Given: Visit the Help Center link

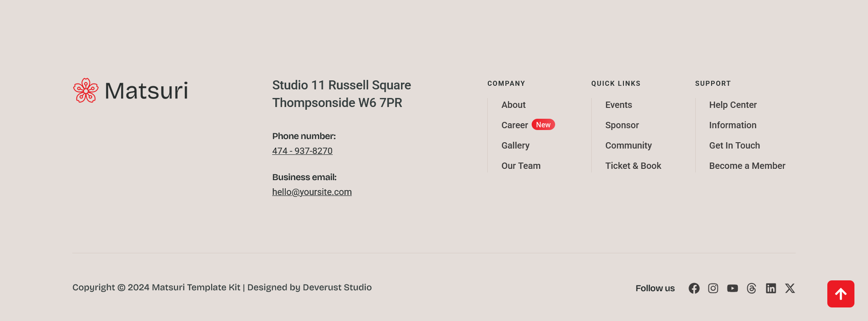Looking at the screenshot, I should click(x=732, y=105).
